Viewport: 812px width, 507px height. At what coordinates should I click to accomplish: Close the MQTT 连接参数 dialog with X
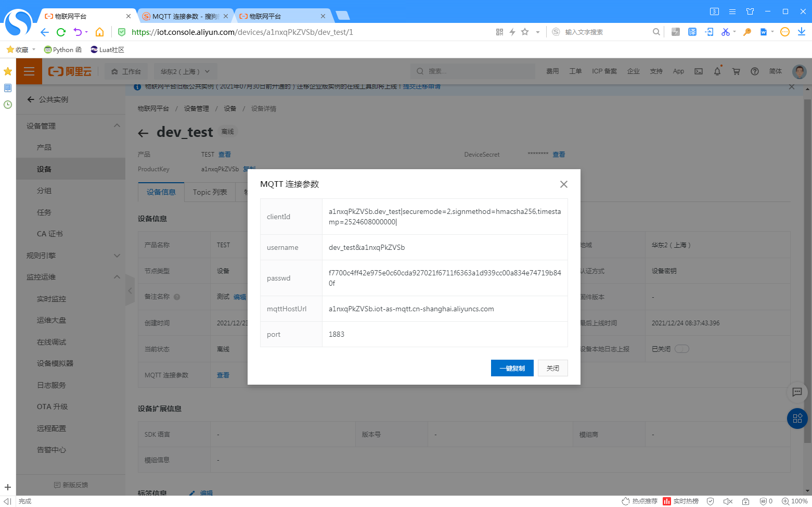(563, 184)
